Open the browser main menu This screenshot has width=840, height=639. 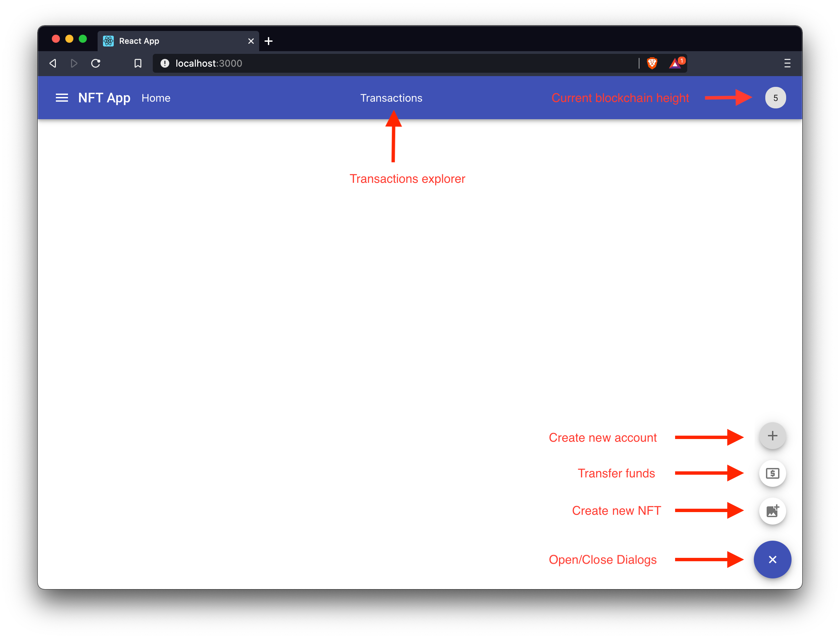click(x=787, y=63)
